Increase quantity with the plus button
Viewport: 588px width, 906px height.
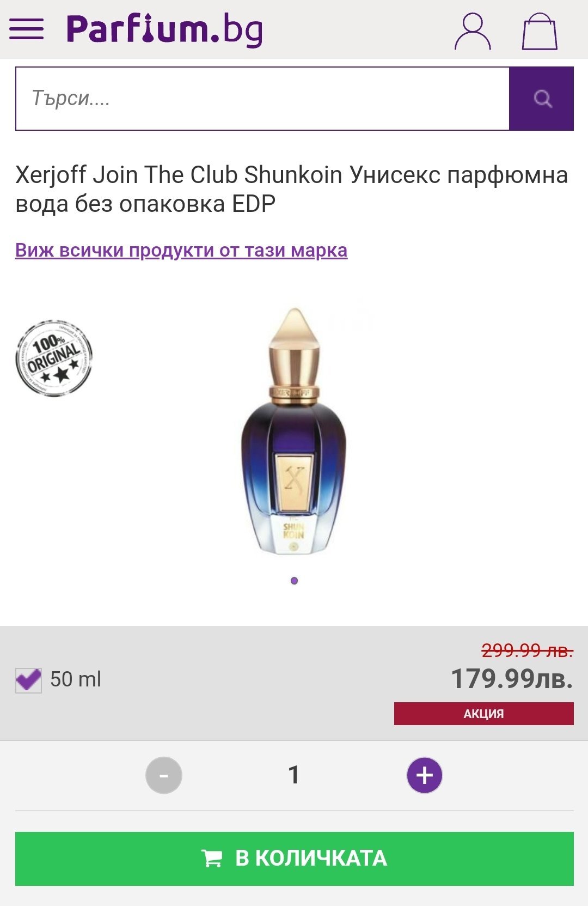(x=425, y=775)
